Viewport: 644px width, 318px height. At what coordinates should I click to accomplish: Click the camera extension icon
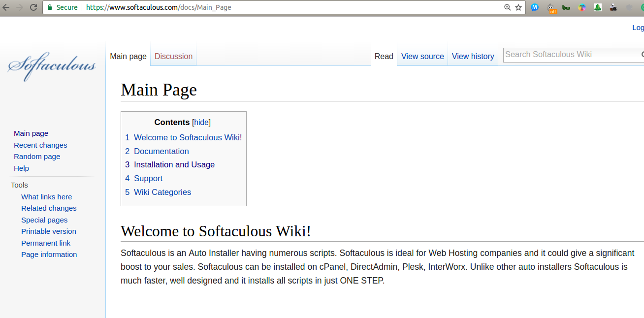[613, 7]
